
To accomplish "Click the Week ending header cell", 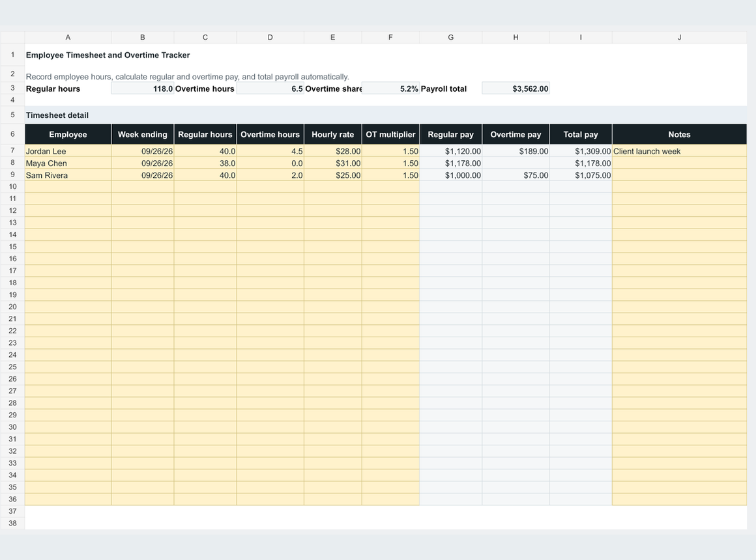I will (142, 134).
